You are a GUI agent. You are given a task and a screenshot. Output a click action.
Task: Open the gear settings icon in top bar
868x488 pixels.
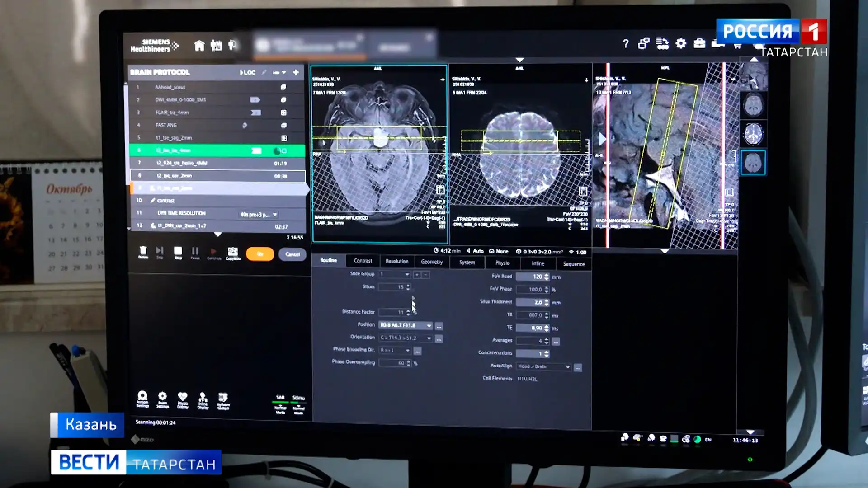click(x=681, y=43)
